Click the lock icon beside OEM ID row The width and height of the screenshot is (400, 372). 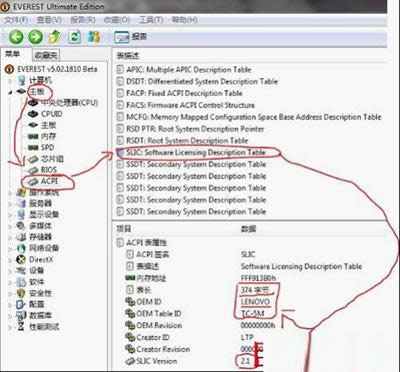pyautogui.click(x=130, y=302)
